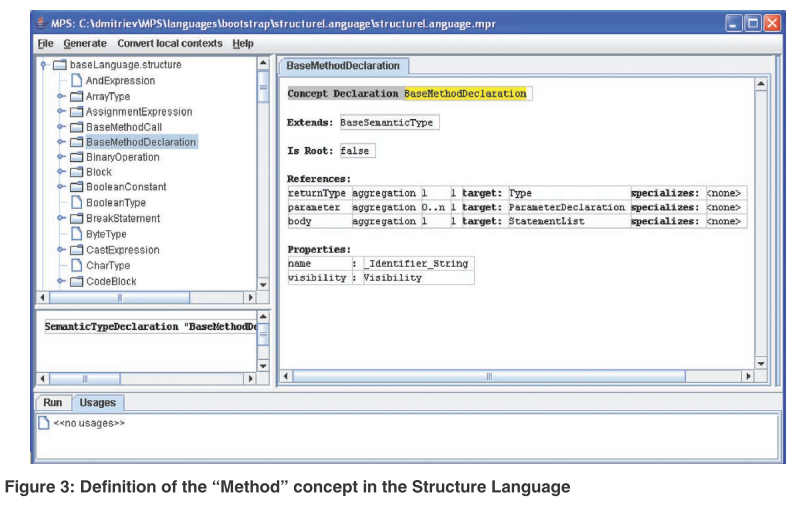Image resolution: width=797 pixels, height=505 pixels.
Task: Click the lower-left pane scroll-right arrow
Action: coord(250,378)
